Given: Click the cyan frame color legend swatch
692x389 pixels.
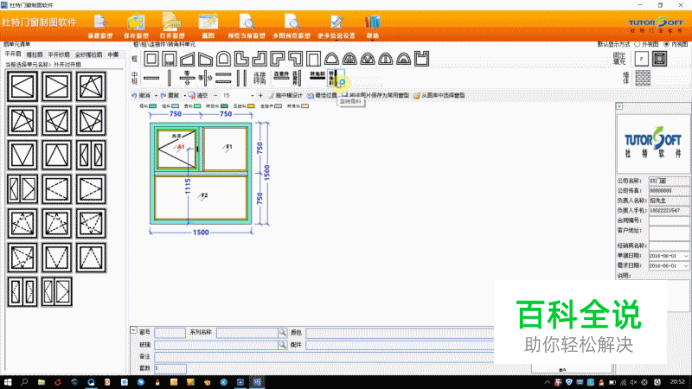Looking at the screenshot, I should pyautogui.click(x=153, y=106).
